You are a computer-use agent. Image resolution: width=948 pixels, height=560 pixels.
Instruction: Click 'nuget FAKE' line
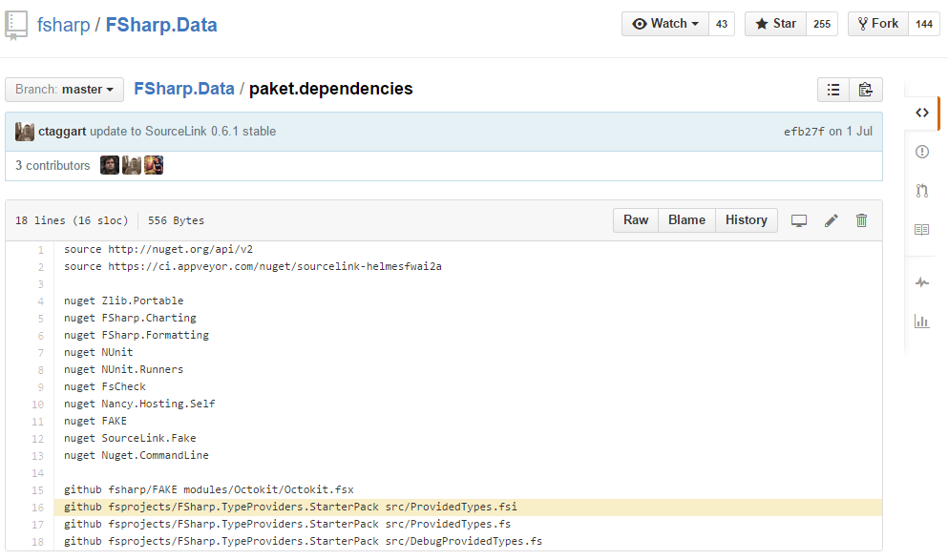point(95,421)
